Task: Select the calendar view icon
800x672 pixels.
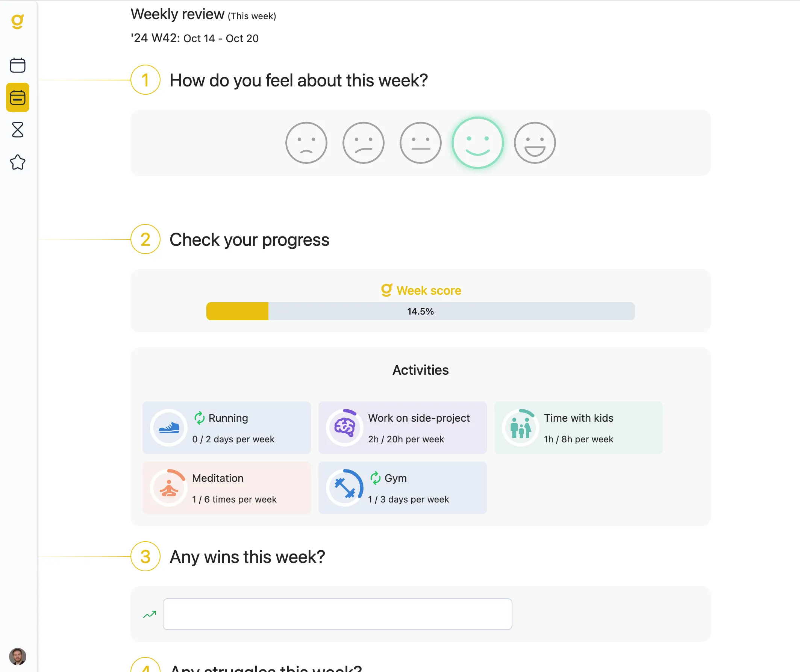Action: pyautogui.click(x=18, y=65)
